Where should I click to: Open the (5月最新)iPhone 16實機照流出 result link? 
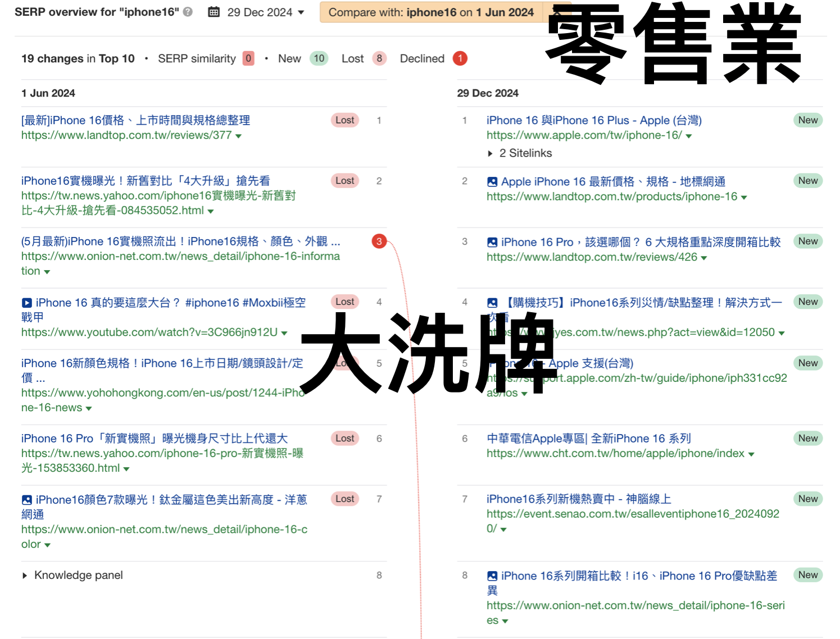(x=180, y=241)
